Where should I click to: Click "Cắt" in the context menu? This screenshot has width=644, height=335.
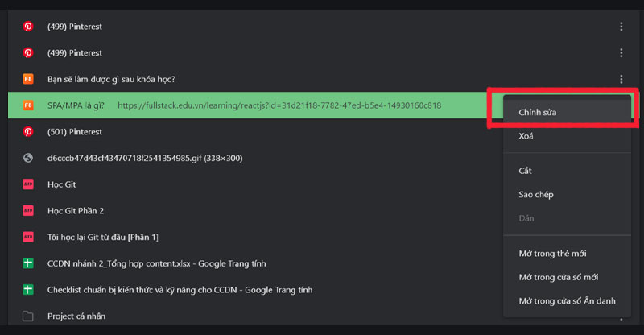click(x=526, y=171)
